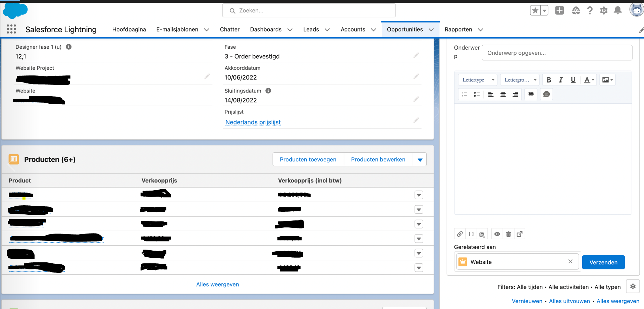Open the insert email template icon
The width and height of the screenshot is (644, 309).
click(x=482, y=234)
